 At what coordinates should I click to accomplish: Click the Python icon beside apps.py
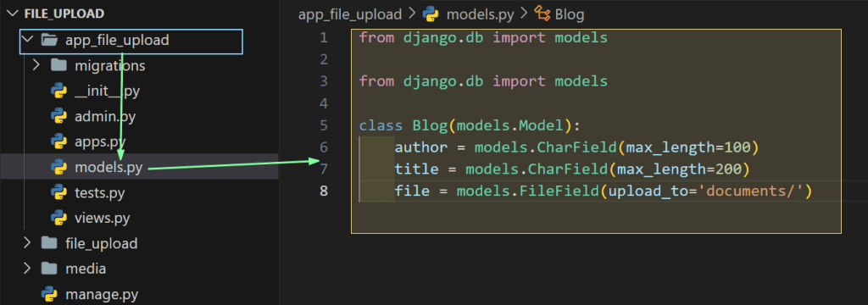[58, 141]
